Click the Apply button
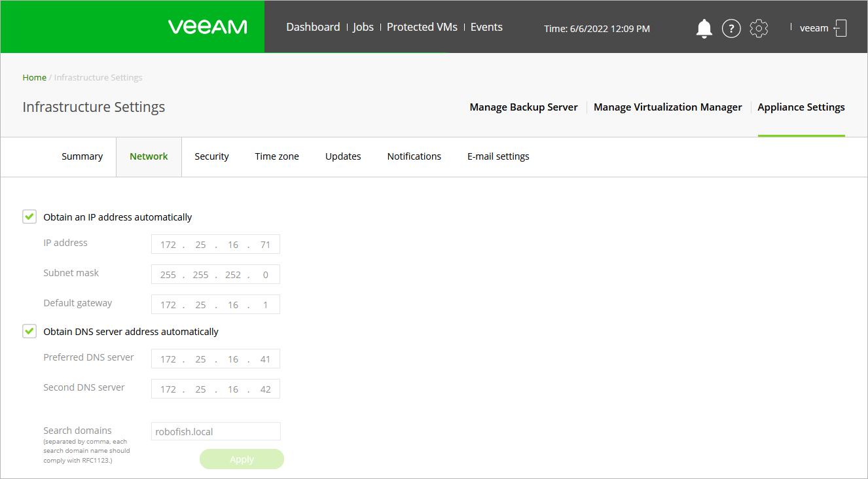Image resolution: width=868 pixels, height=479 pixels. point(242,459)
